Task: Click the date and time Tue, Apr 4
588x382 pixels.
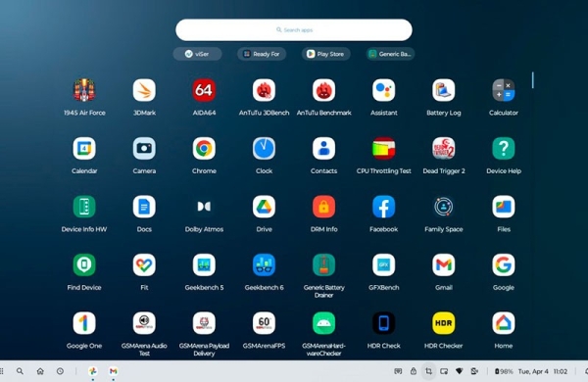Action: tap(543, 371)
